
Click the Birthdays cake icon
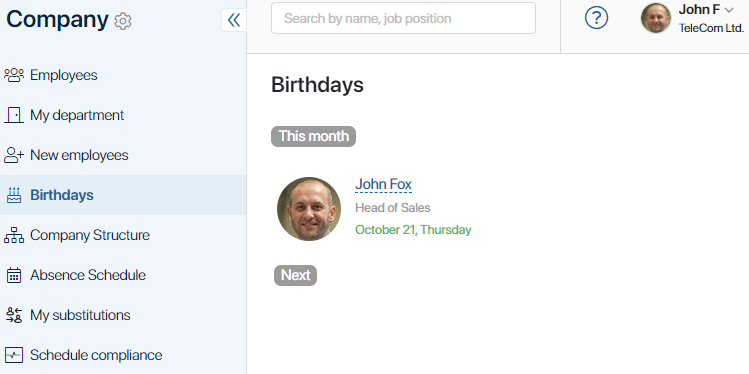[14, 195]
